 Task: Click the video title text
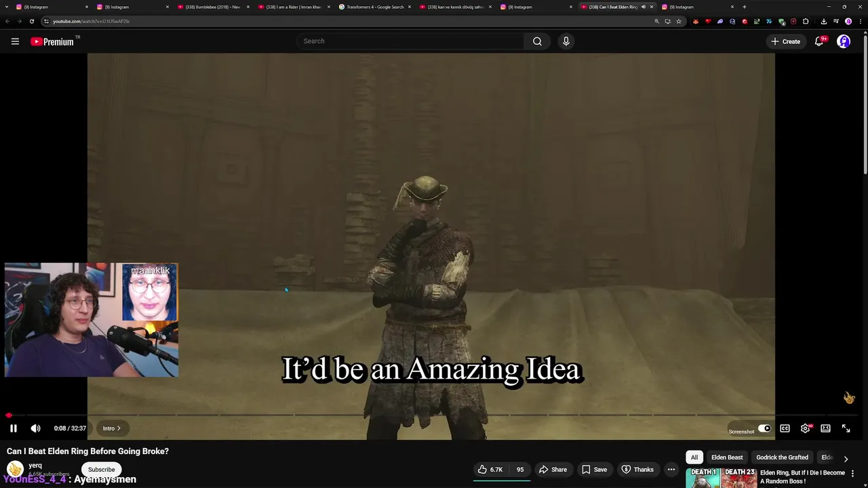(87, 451)
